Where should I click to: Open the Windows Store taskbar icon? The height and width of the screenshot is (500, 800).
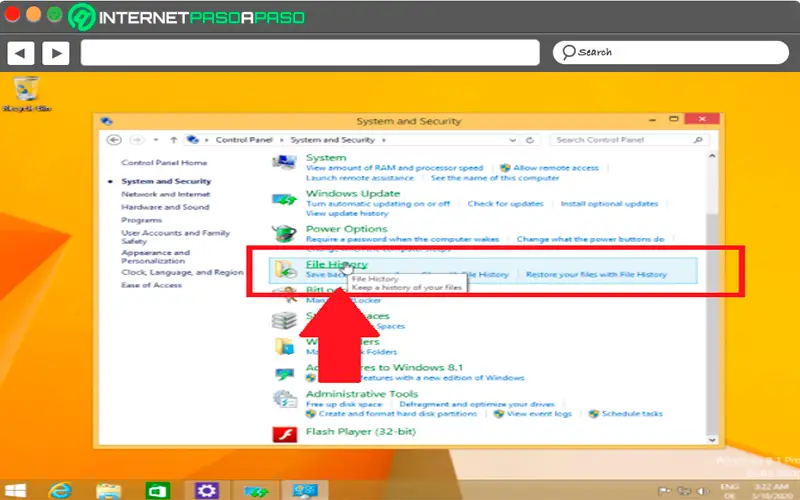coord(158,491)
